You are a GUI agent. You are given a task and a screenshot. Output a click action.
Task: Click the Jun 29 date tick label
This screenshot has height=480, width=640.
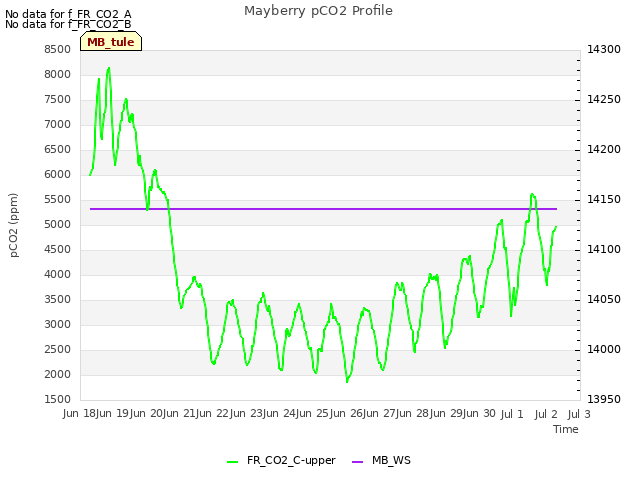point(448,414)
